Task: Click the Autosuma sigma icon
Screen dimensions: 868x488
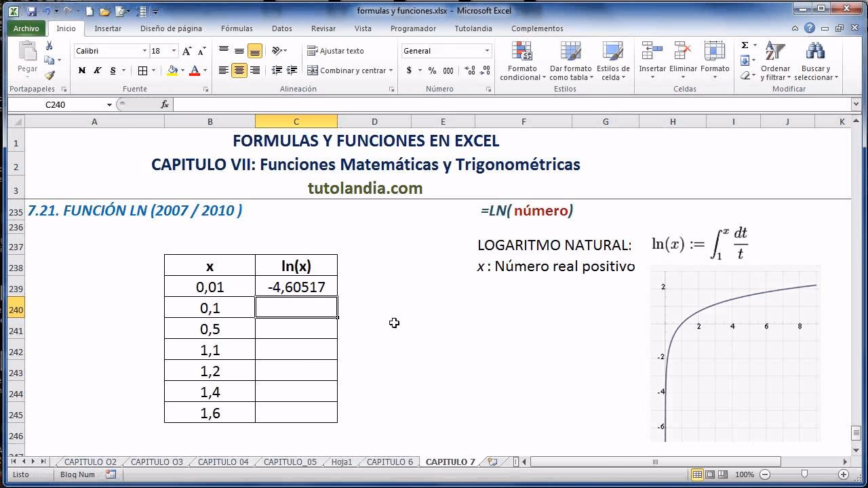Action: [x=744, y=43]
